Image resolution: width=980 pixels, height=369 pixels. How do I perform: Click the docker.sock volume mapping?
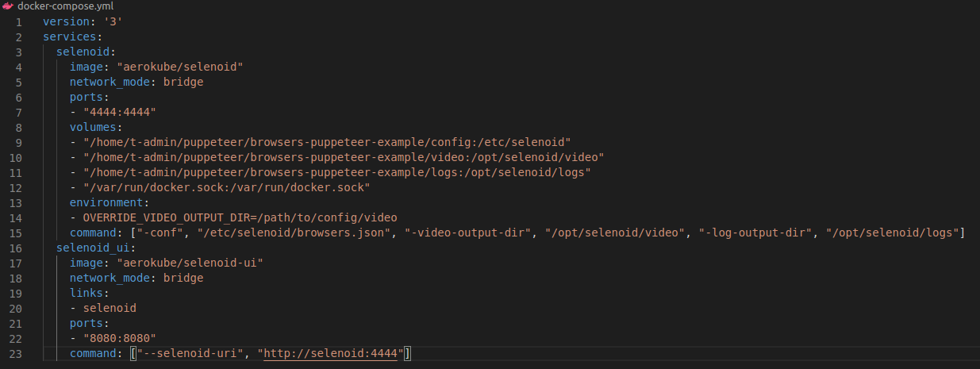(227, 187)
